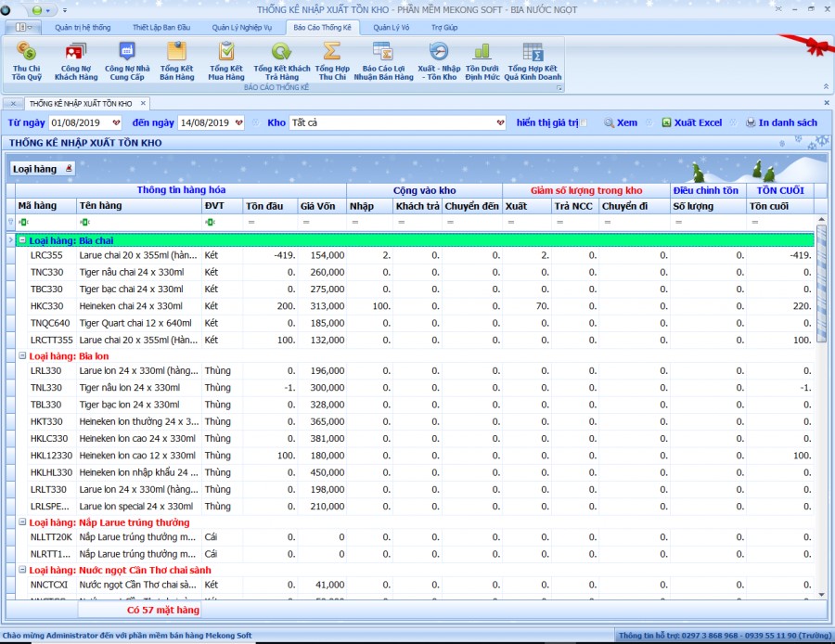Switch to Thiết Lập Ban Đầu tab

(161, 27)
